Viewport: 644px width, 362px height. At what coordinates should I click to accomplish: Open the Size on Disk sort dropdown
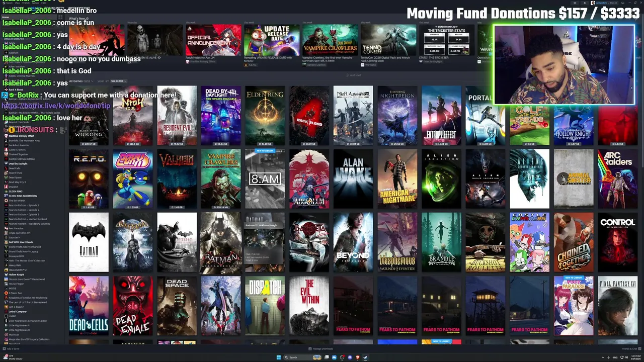point(119,81)
